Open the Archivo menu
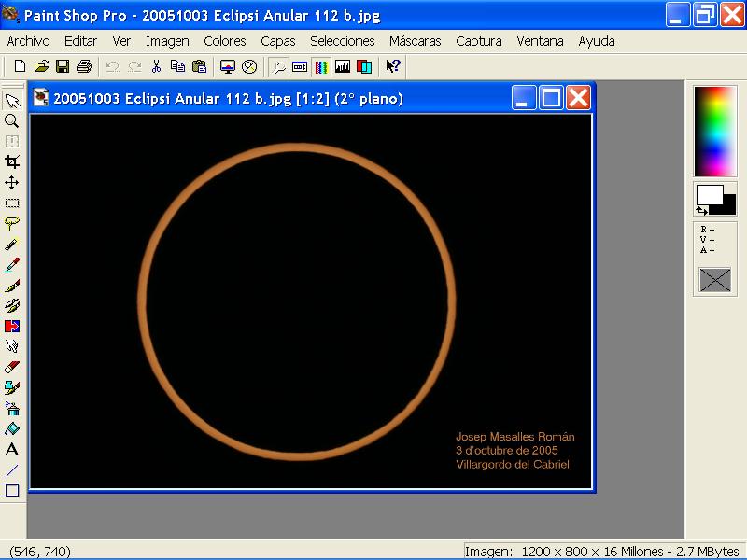This screenshot has height=560, width=747. coord(28,41)
